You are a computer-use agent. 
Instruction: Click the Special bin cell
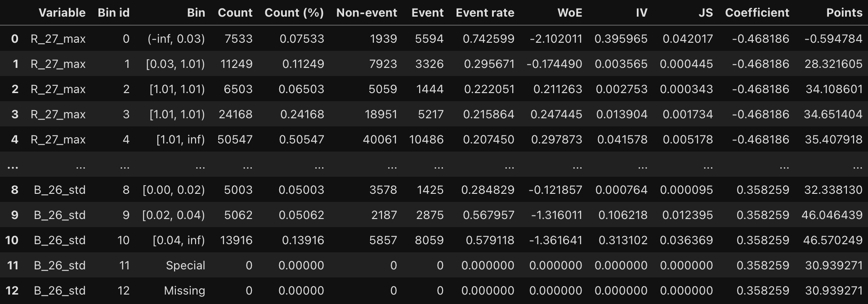coord(185,265)
